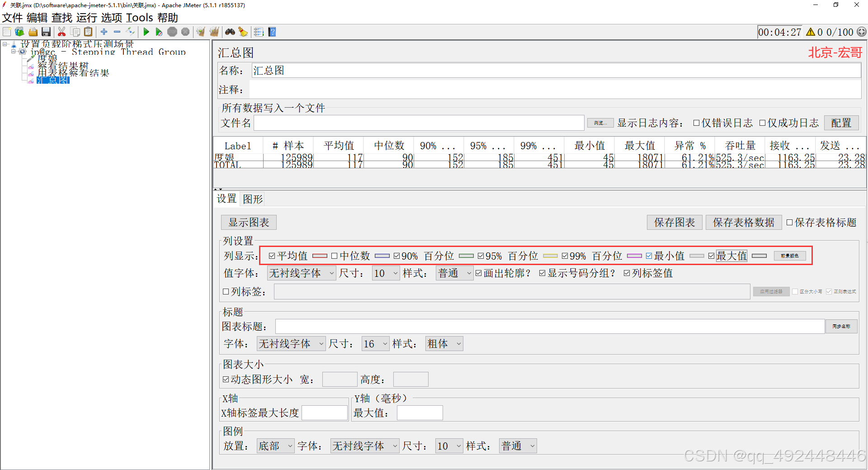
Task: Toggle the 最大值 checkbox
Action: click(x=711, y=256)
